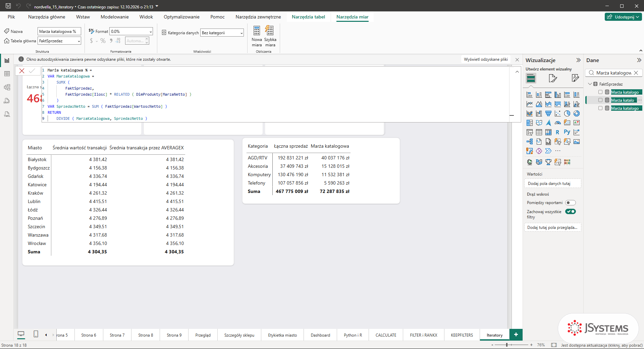Select the gauge visual

[558, 123]
